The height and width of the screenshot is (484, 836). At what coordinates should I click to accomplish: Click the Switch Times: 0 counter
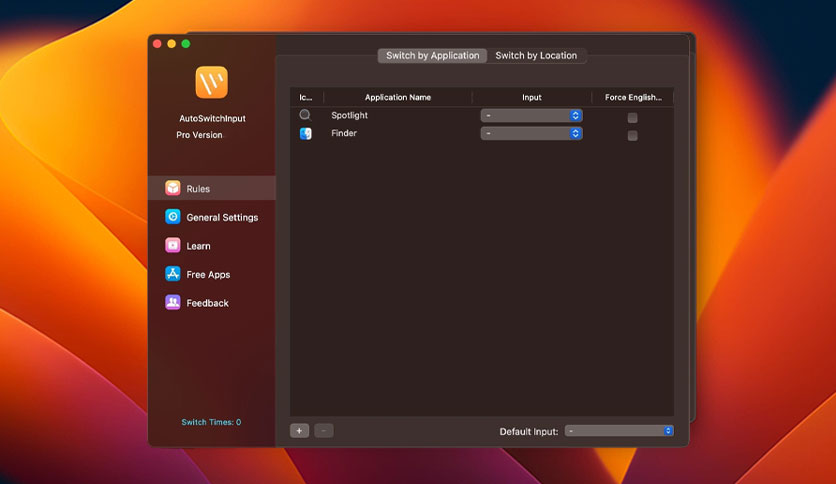(x=211, y=422)
